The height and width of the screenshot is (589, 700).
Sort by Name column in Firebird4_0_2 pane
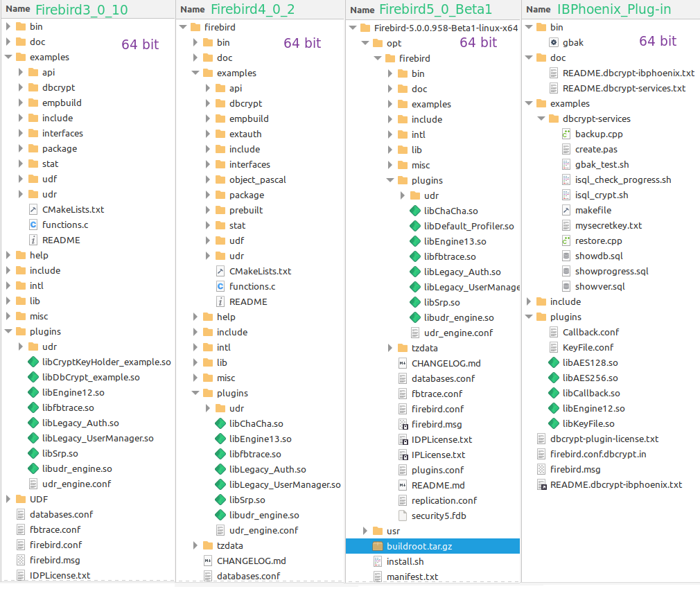[x=193, y=10]
